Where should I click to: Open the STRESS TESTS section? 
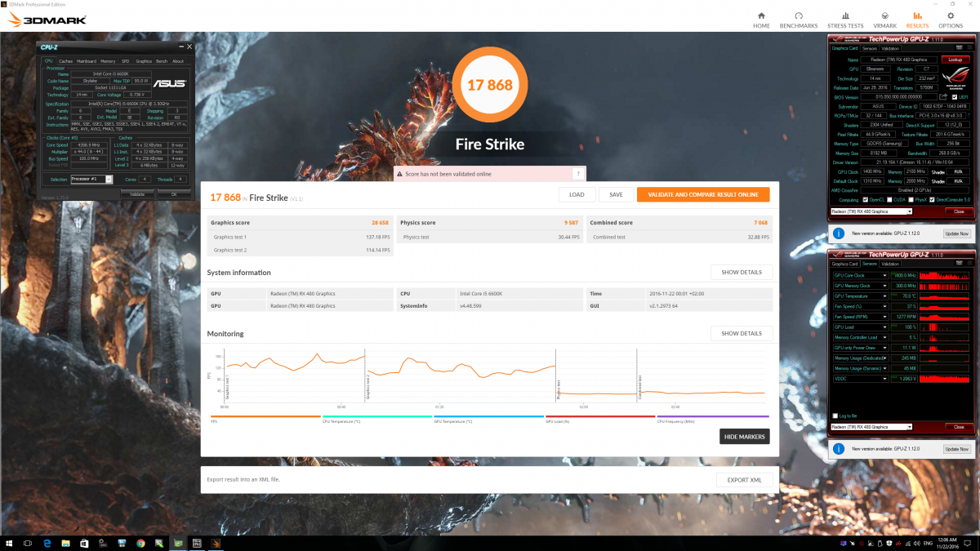click(x=845, y=20)
